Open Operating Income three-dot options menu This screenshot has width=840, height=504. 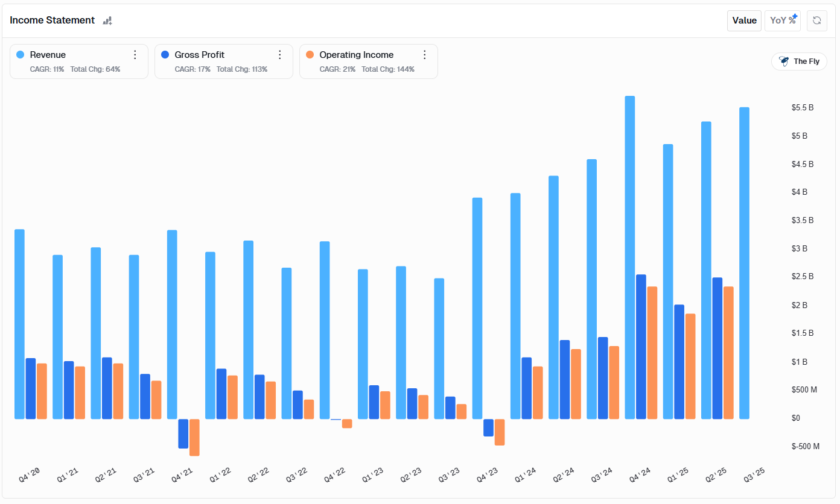coord(425,55)
